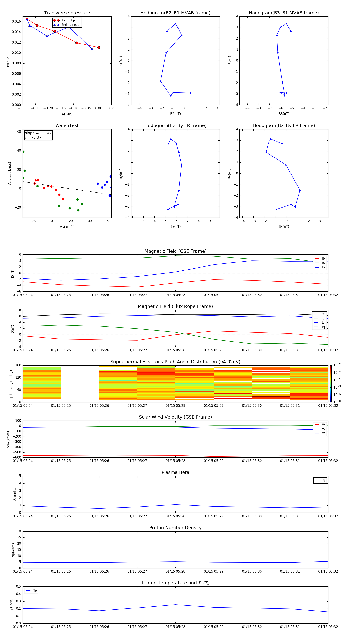Click the 'Plasma Beta' plot title
This screenshot has width=351, height=644.
pos(175,472)
